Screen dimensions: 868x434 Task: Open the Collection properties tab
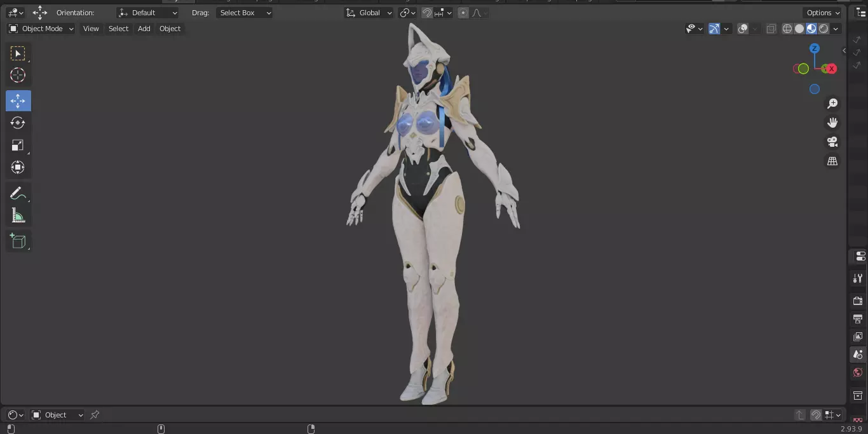pos(858,395)
